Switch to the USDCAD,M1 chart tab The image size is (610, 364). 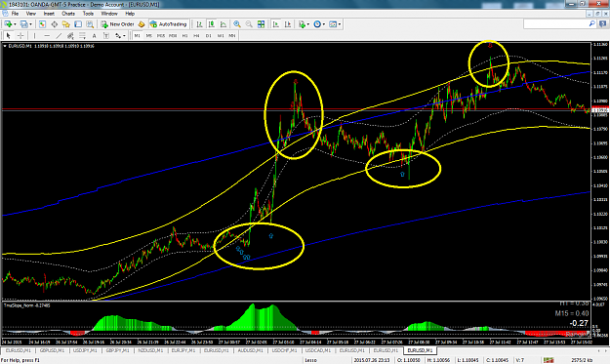coord(318,350)
